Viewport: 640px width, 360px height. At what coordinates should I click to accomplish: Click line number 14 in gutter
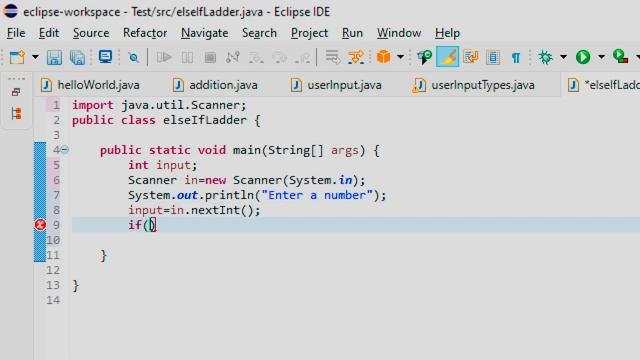[53, 300]
